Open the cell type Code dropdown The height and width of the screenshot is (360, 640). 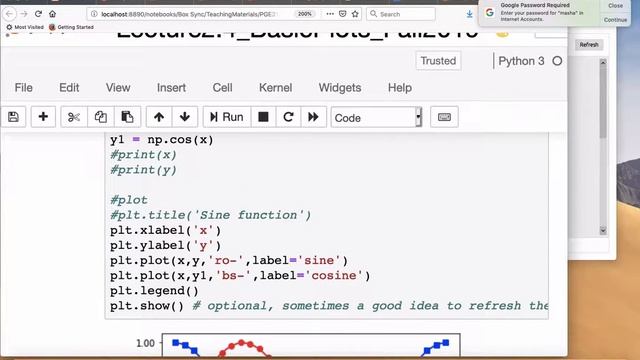tap(376, 118)
